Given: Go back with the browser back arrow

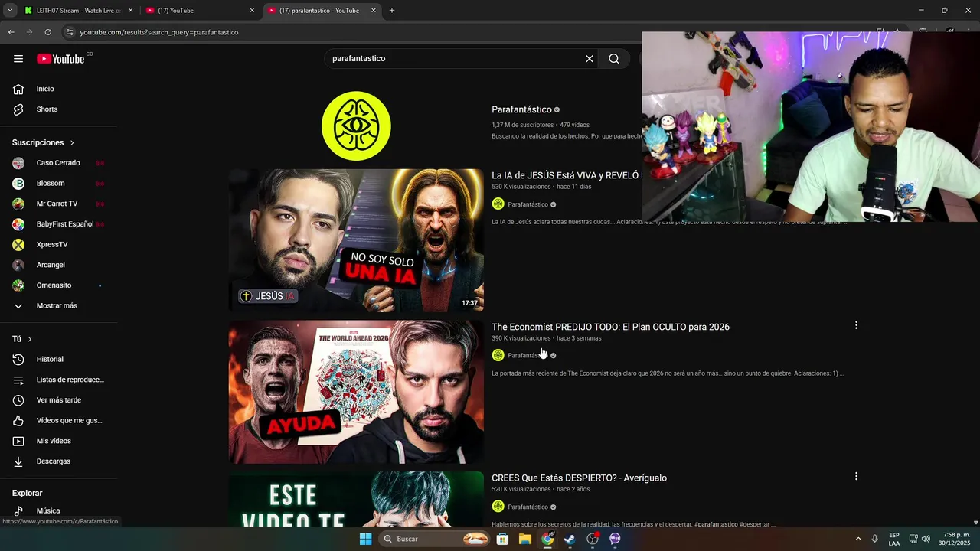Looking at the screenshot, I should [11, 32].
